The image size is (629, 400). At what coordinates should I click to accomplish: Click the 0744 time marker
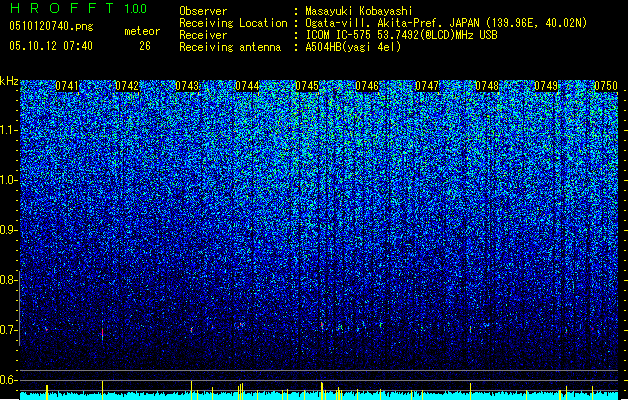pyautogui.click(x=247, y=86)
